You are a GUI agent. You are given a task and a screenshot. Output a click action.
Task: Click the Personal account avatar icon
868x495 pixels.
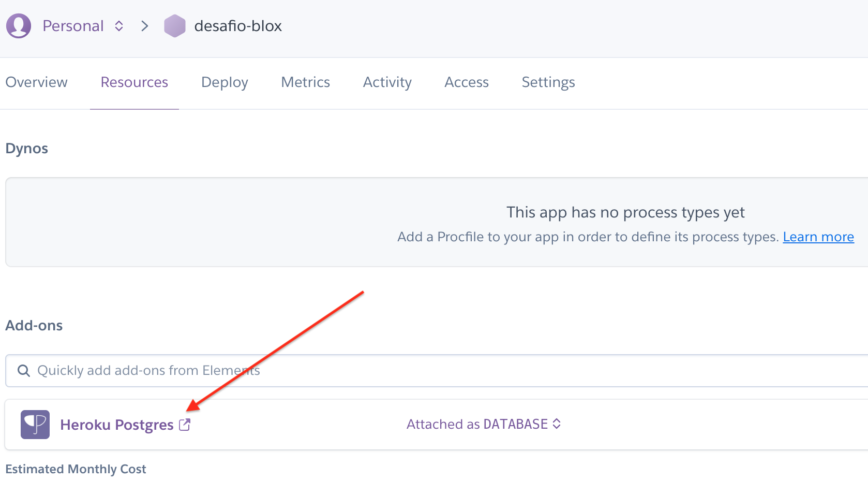(x=19, y=26)
